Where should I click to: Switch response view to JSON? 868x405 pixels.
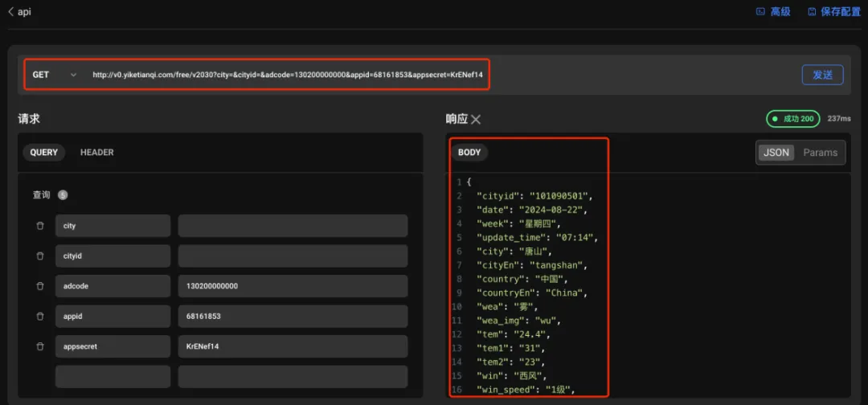tap(776, 153)
